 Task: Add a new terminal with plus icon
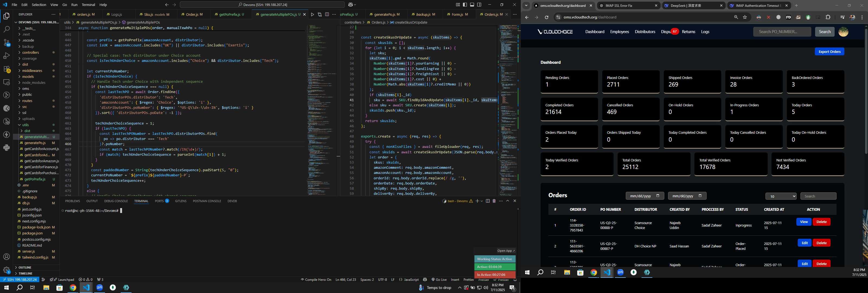pos(477,201)
